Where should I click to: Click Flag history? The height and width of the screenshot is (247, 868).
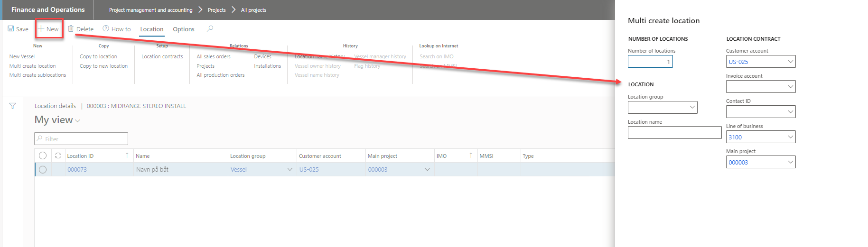pyautogui.click(x=367, y=66)
